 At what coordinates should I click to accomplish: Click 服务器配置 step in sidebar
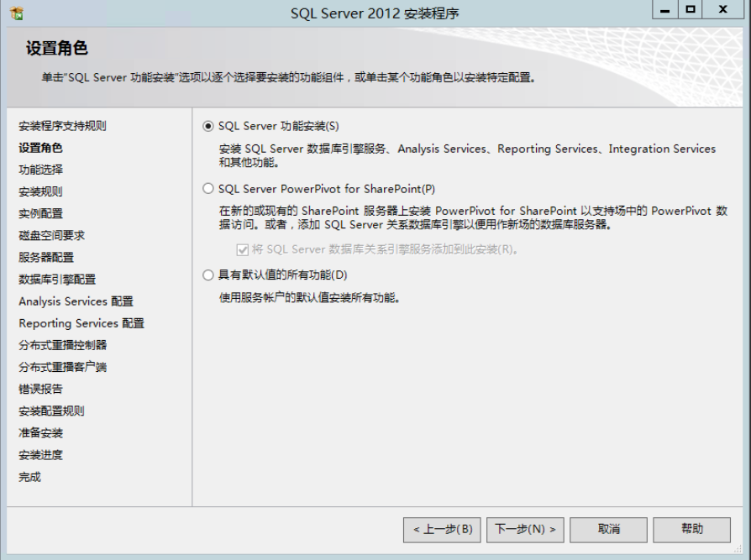(x=46, y=258)
